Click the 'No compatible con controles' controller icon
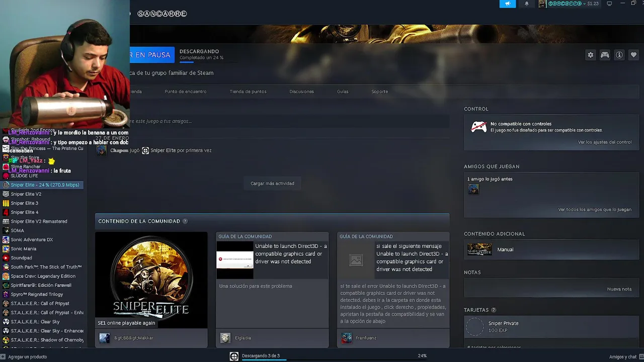This screenshot has height=362, width=644. [478, 127]
